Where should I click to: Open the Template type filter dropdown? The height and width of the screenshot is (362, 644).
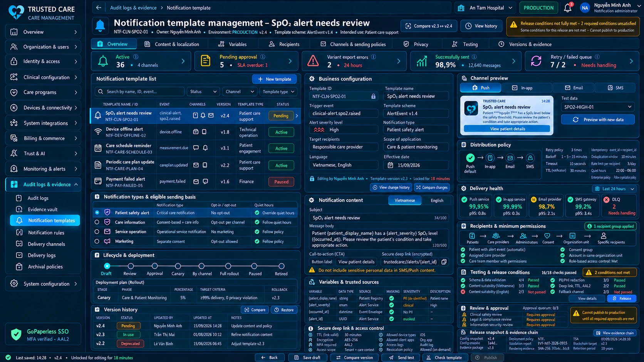(278, 92)
